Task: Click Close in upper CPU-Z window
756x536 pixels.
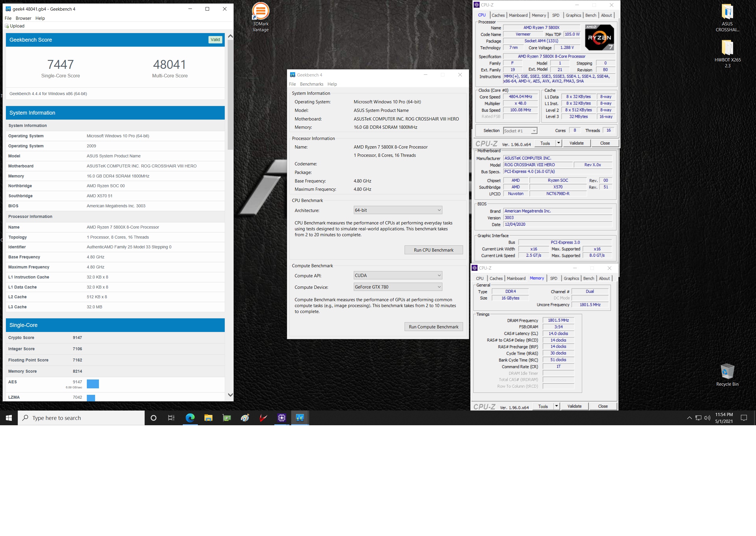Action: point(605,143)
